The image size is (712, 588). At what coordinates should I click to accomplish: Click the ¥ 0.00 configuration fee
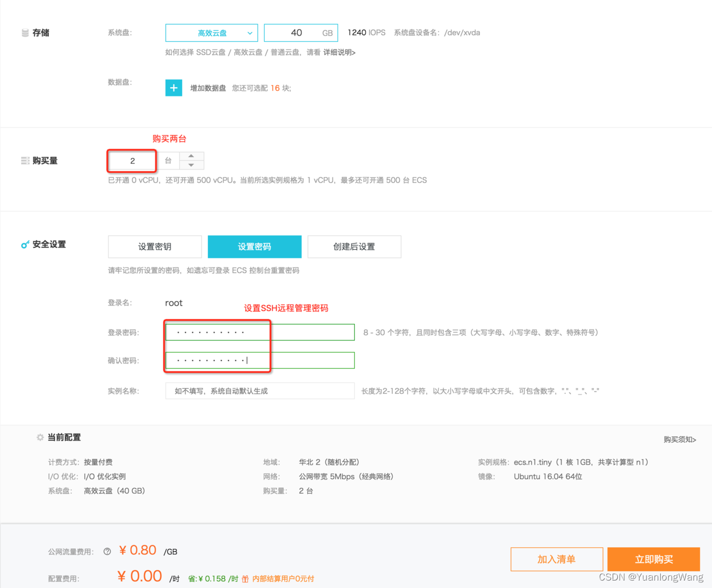click(x=140, y=577)
